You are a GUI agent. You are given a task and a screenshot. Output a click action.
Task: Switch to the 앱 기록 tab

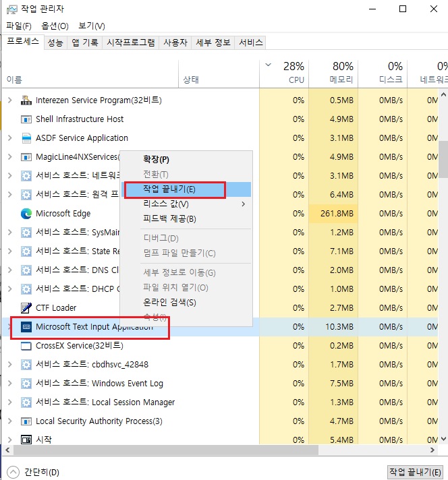coord(85,42)
